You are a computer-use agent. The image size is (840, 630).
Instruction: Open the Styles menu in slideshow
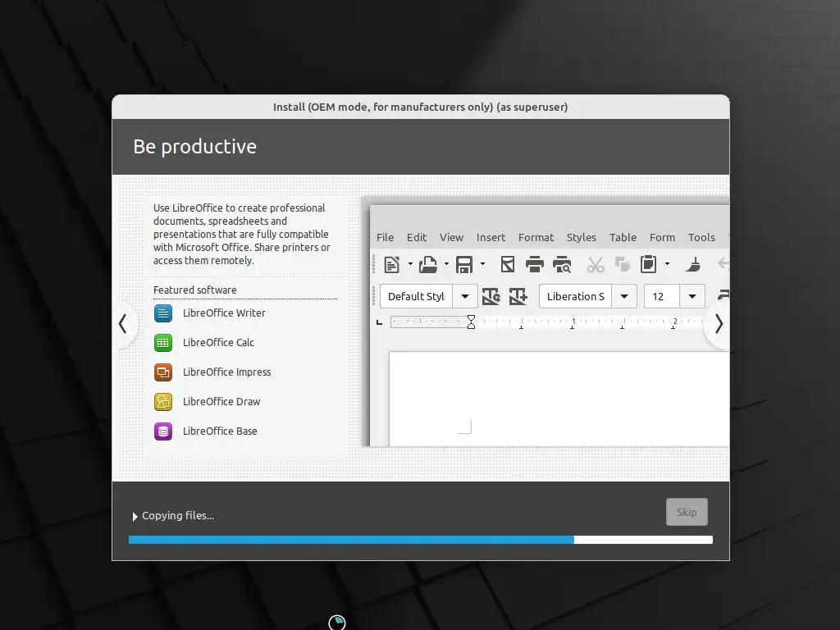coord(582,237)
